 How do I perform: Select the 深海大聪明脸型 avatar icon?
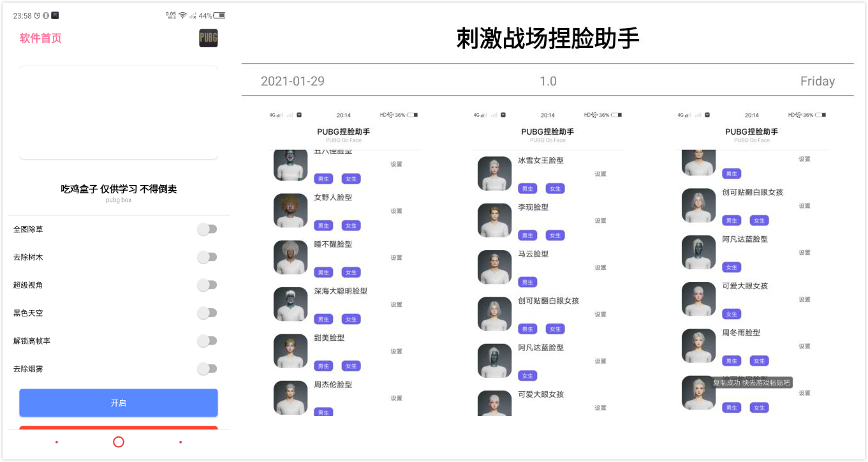coord(291,304)
